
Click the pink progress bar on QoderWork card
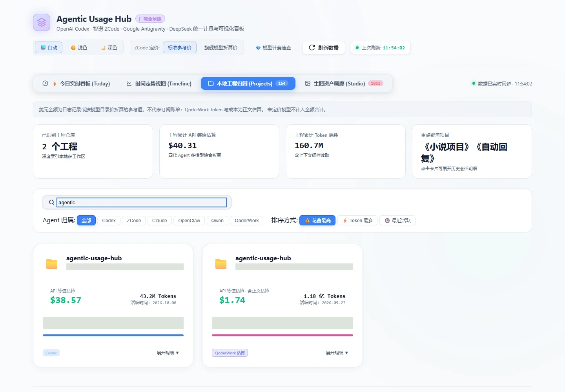(x=282, y=335)
